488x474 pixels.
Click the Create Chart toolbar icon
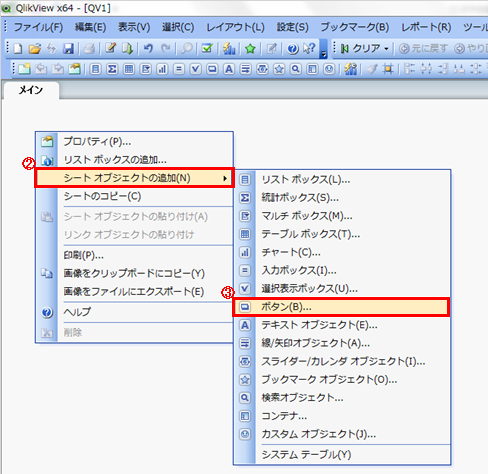pyautogui.click(x=162, y=69)
